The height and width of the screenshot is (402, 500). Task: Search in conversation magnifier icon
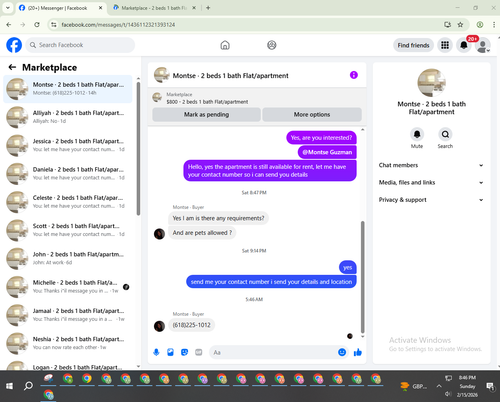click(x=445, y=134)
